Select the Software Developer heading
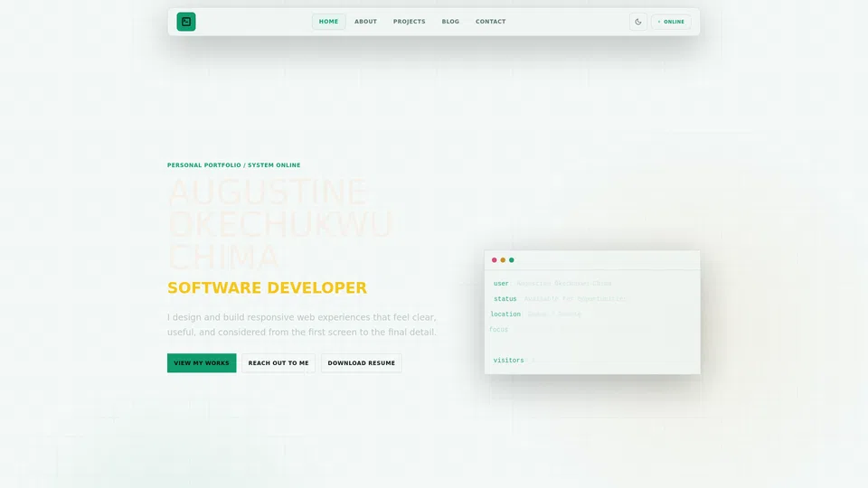The image size is (868, 488). (267, 287)
